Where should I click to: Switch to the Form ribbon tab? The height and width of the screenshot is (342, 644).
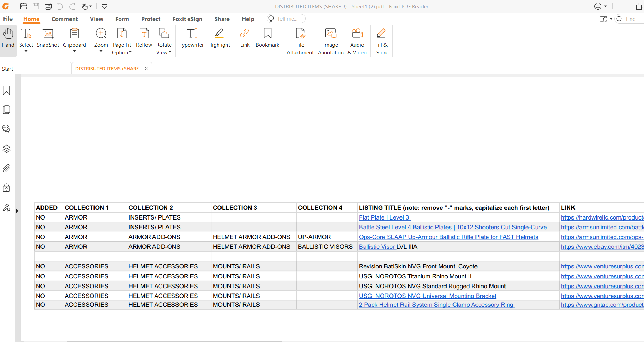tap(122, 19)
